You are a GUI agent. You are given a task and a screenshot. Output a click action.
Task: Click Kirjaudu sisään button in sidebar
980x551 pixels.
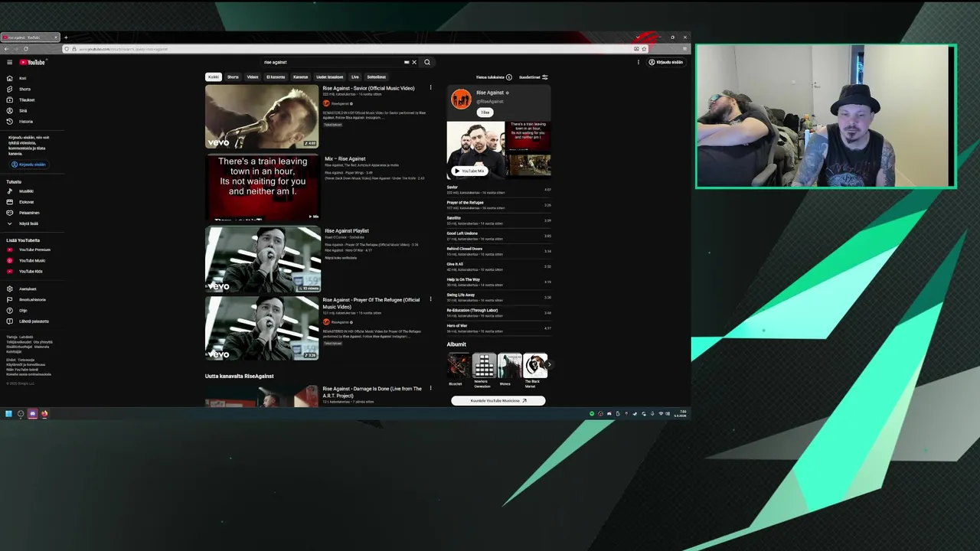pos(29,165)
